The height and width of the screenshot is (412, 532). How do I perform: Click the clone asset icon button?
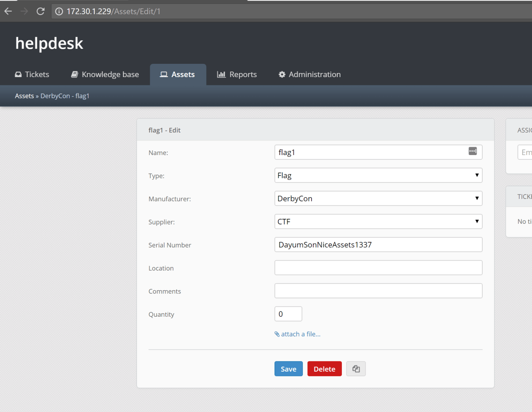tap(356, 369)
